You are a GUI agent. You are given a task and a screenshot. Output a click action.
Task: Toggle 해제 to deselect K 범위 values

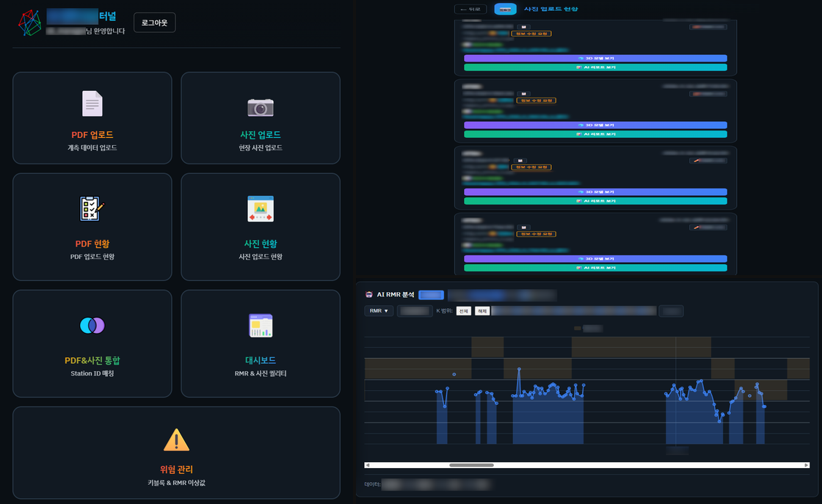tap(481, 310)
